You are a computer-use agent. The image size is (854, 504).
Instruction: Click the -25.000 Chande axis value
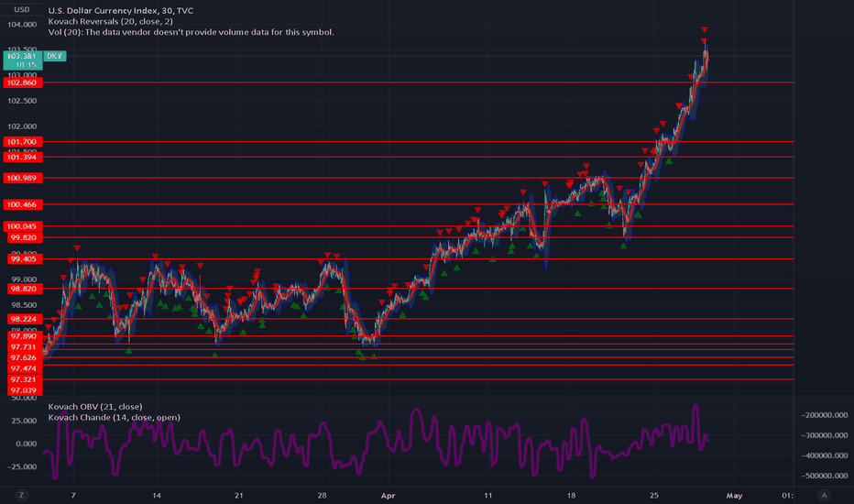22,467
